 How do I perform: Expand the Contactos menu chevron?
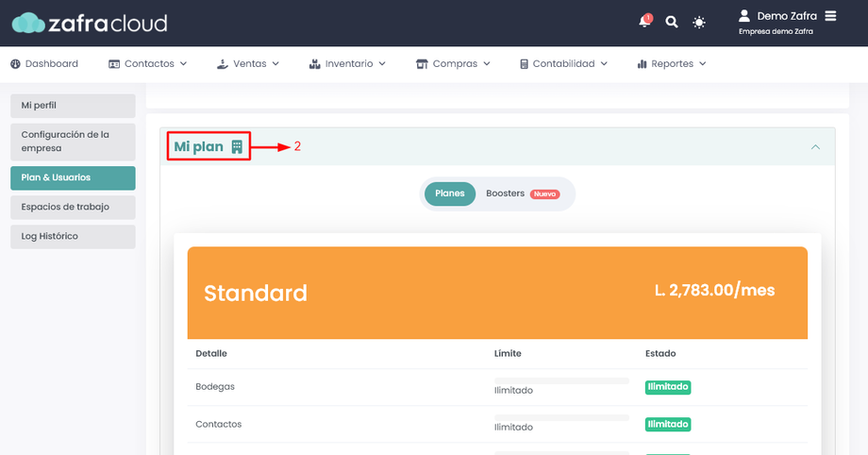[x=183, y=64]
